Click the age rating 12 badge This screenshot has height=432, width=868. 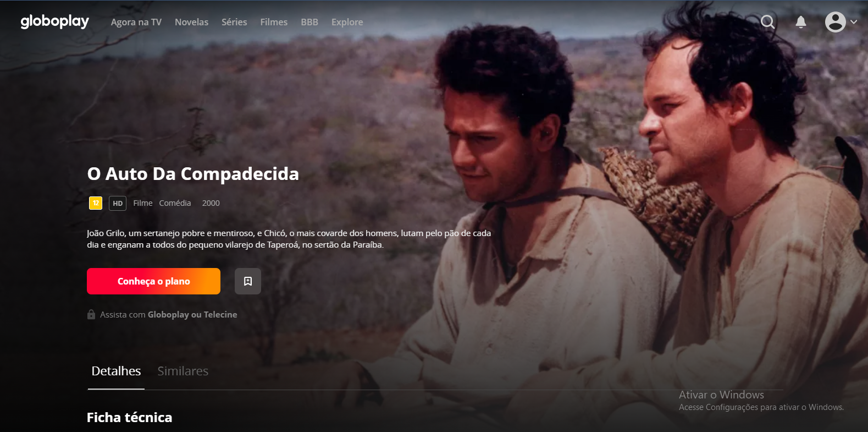click(96, 203)
